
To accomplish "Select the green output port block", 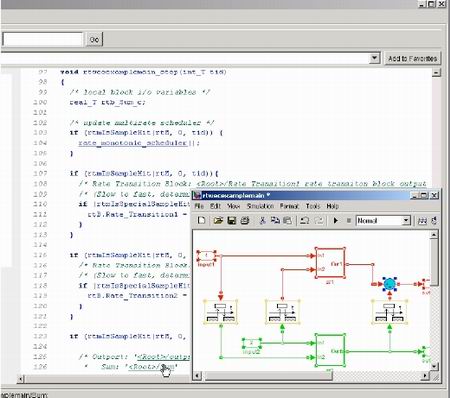I will (x=426, y=351).
